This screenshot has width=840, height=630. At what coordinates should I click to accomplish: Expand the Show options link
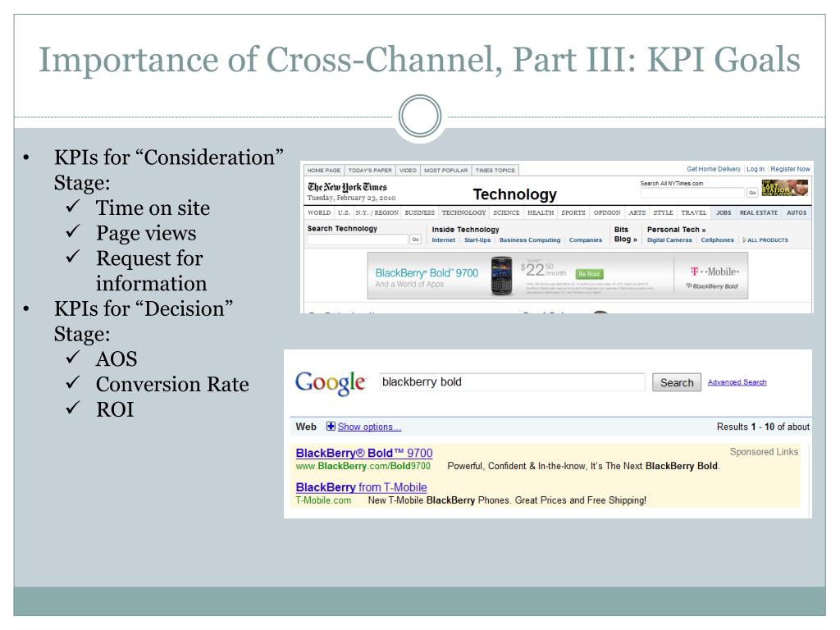coord(369,427)
